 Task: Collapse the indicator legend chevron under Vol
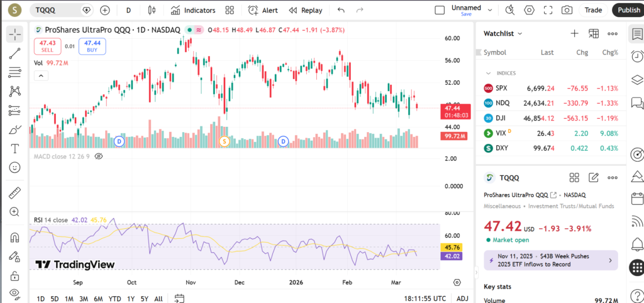point(40,75)
